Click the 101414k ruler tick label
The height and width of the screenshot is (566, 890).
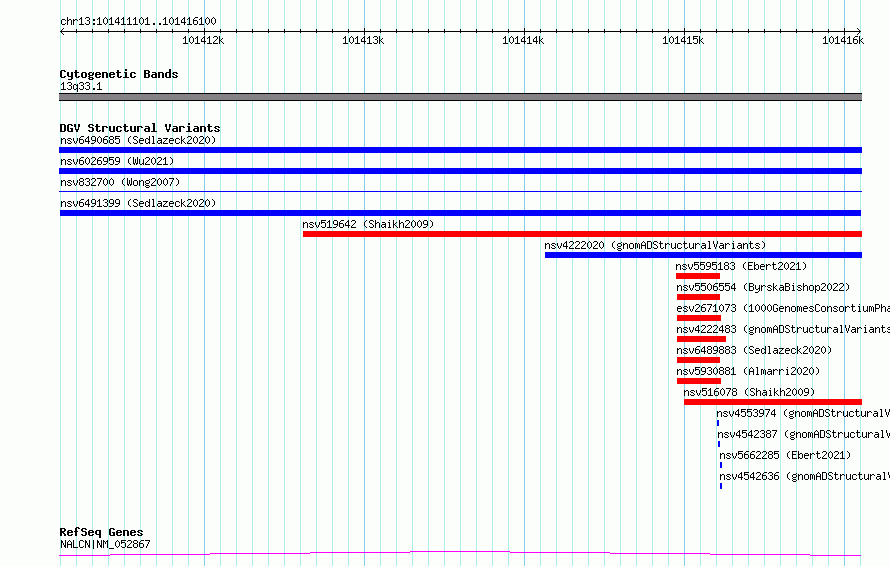click(x=523, y=40)
